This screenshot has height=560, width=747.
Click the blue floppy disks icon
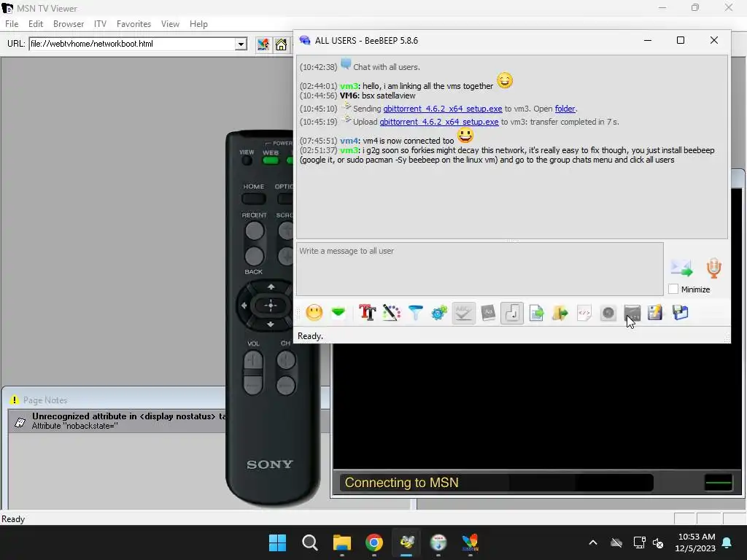coord(681,313)
